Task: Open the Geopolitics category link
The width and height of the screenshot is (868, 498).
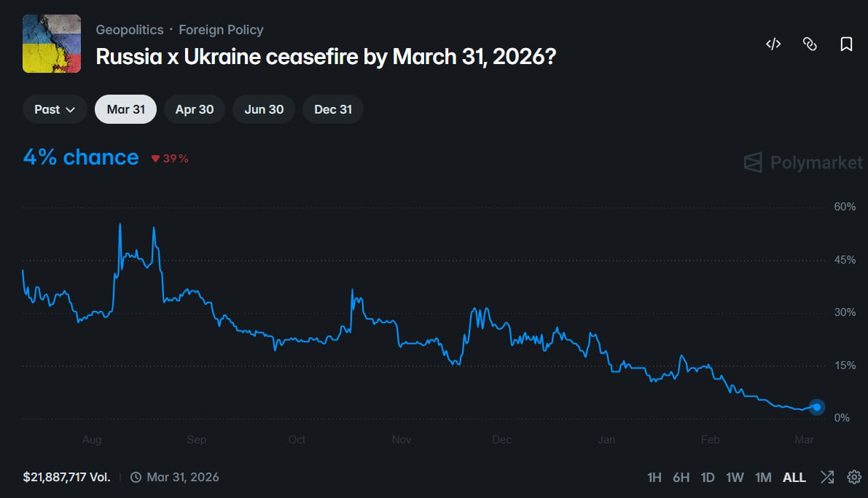Action: pos(130,30)
